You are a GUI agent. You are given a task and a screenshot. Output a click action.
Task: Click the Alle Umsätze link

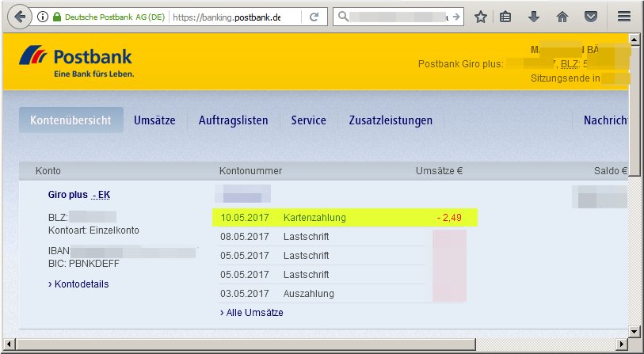[251, 313]
